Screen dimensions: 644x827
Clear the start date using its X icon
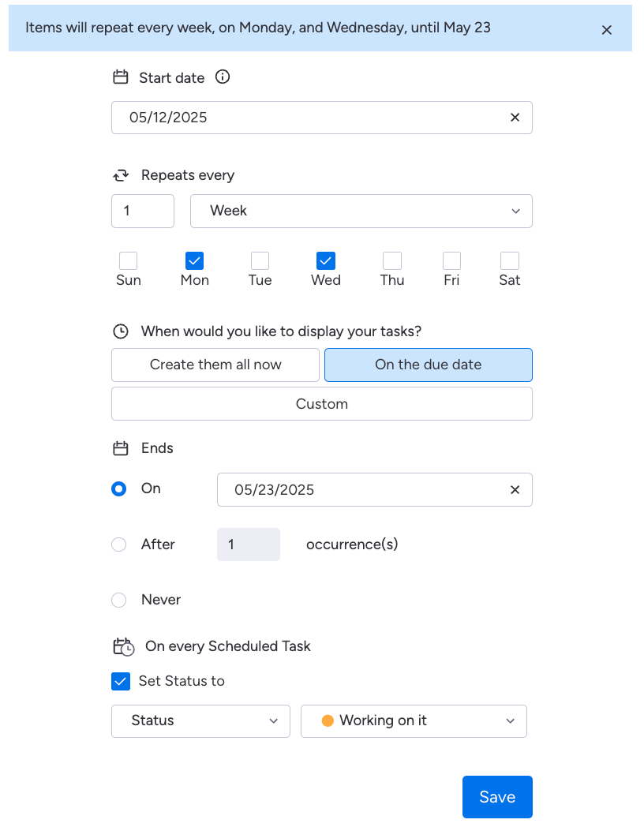[x=515, y=117]
